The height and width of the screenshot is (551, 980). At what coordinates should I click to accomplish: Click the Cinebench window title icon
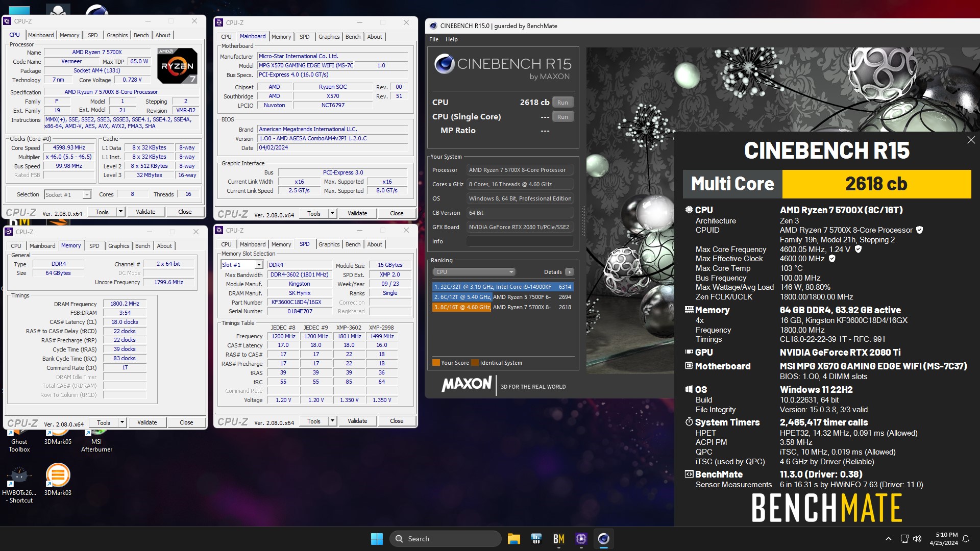pos(433,26)
